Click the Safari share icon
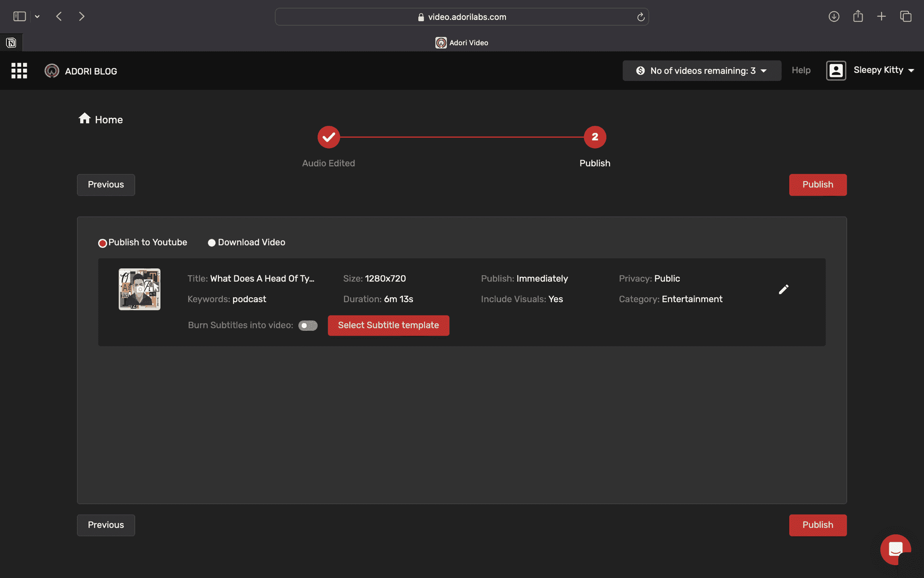This screenshot has height=578, width=924. [858, 17]
